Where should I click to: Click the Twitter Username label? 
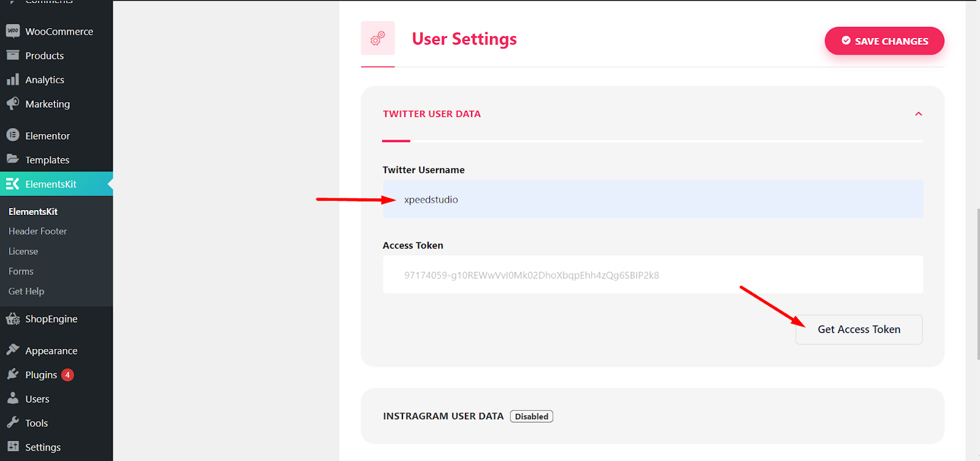tap(423, 170)
